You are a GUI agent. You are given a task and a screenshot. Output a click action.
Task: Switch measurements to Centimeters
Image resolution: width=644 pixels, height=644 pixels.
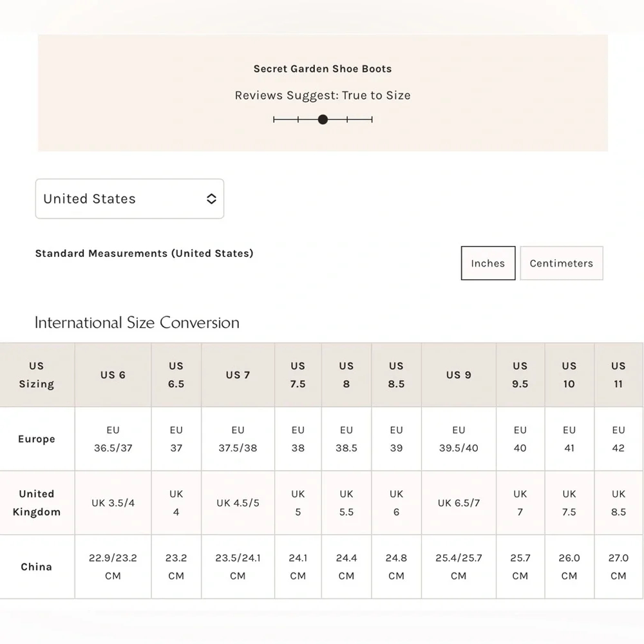pos(562,263)
